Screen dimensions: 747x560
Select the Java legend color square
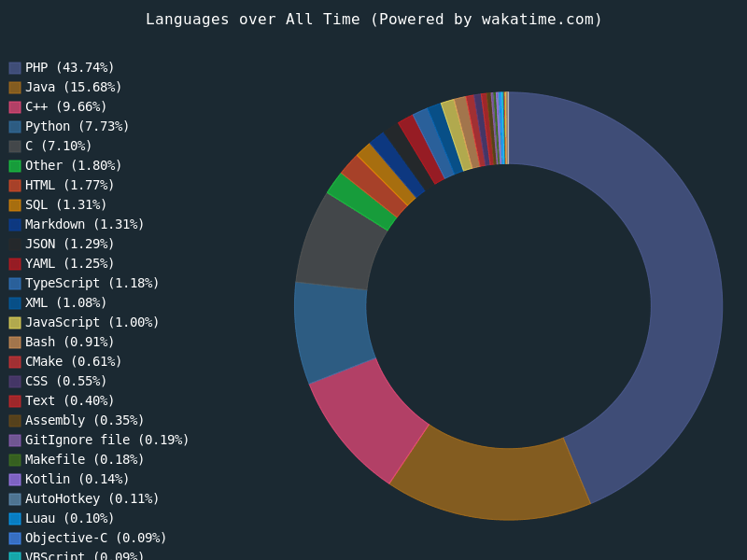(15, 88)
